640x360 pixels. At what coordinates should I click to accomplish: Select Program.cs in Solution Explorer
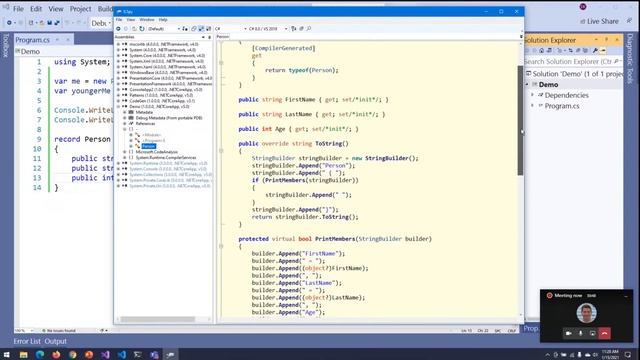(562, 106)
